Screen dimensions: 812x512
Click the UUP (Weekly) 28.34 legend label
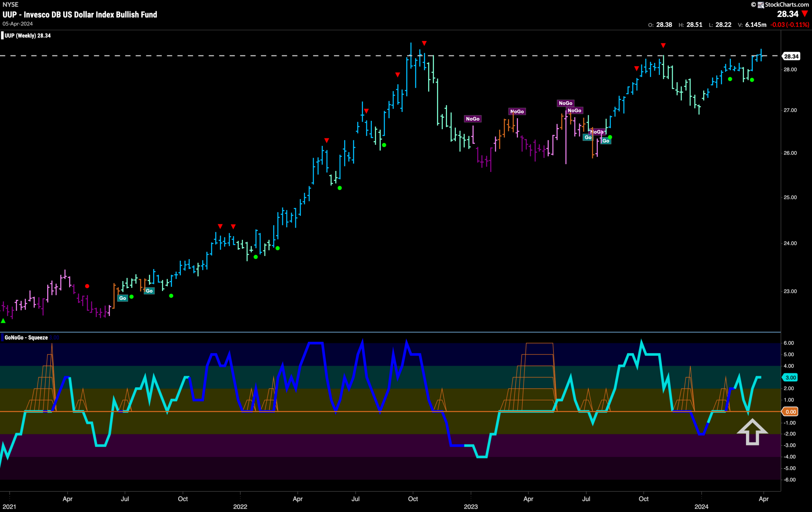(x=28, y=36)
